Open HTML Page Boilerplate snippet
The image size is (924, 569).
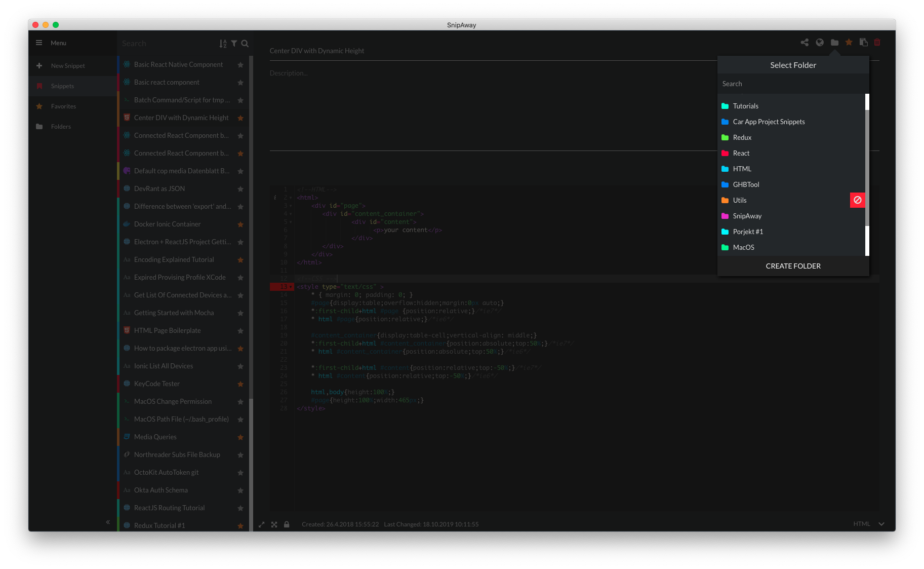pyautogui.click(x=167, y=330)
